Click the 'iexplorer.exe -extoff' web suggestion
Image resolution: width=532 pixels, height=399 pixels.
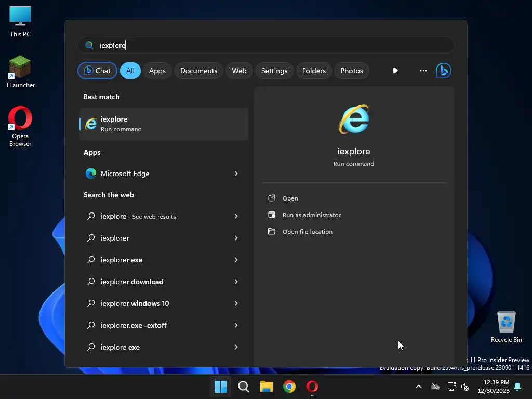pos(134,325)
